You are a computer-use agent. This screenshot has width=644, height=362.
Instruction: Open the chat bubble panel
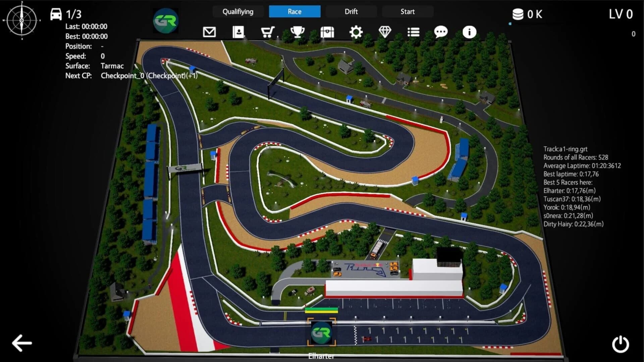441,32
